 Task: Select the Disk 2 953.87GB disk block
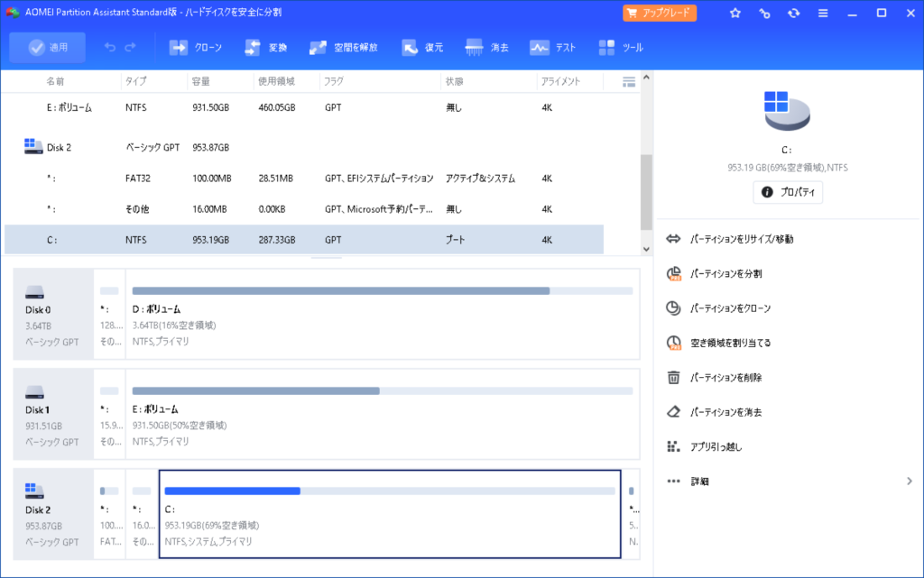(x=53, y=515)
